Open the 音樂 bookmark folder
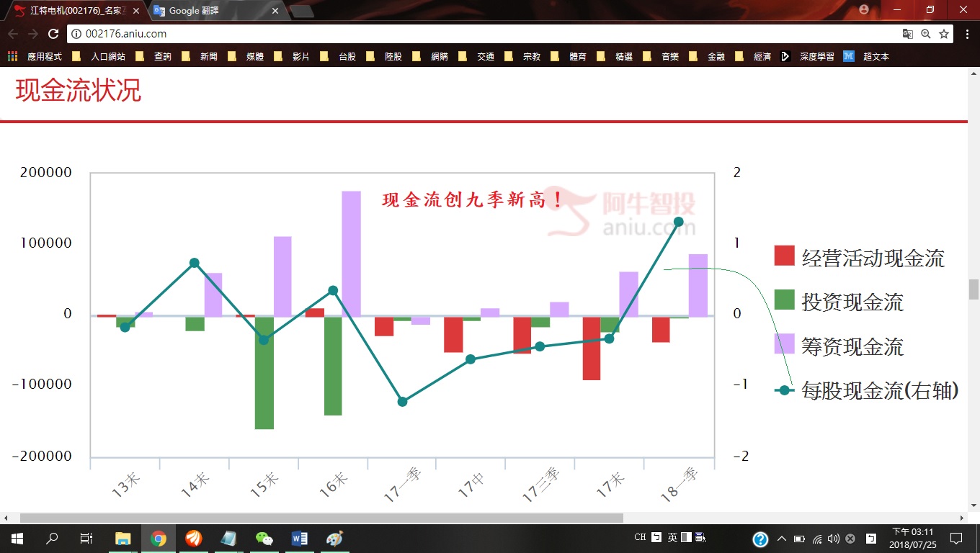The image size is (980, 553). (661, 56)
